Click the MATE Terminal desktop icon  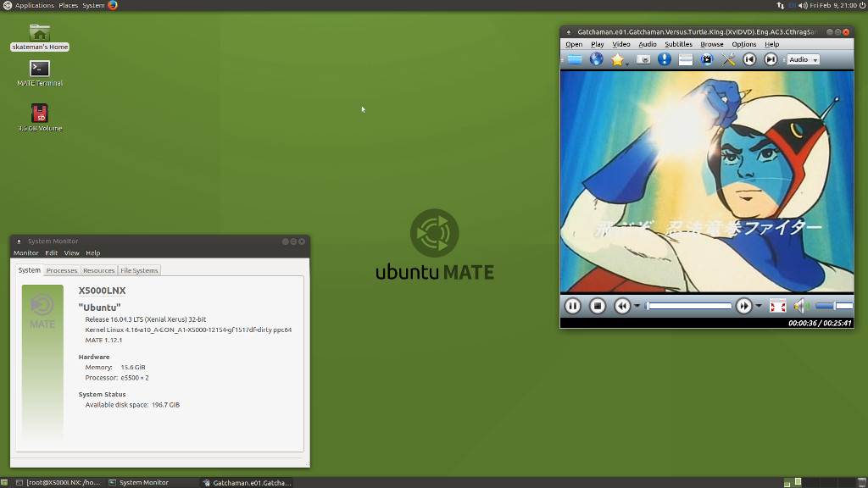point(39,73)
